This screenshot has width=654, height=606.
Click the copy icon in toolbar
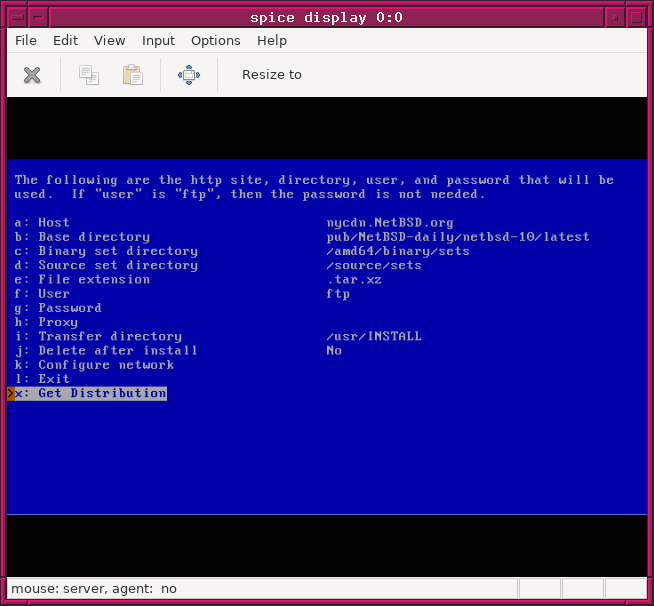[89, 75]
